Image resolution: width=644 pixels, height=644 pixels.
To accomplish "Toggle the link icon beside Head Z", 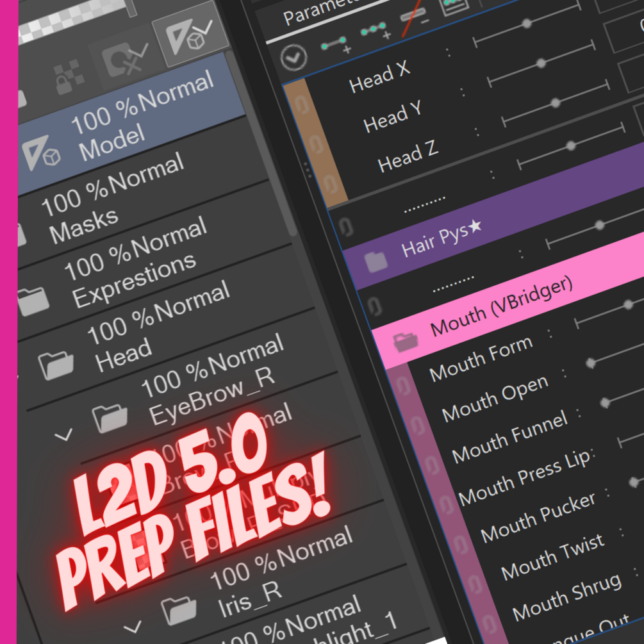I will (330, 184).
